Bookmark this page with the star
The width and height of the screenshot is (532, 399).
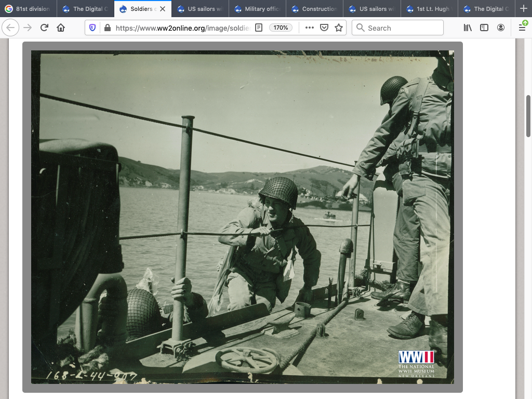(339, 28)
